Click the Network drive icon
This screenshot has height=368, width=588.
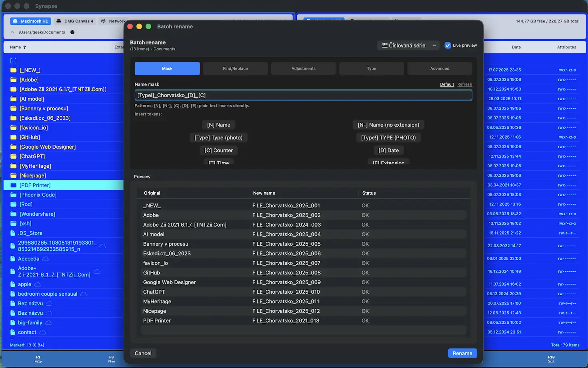click(103, 21)
